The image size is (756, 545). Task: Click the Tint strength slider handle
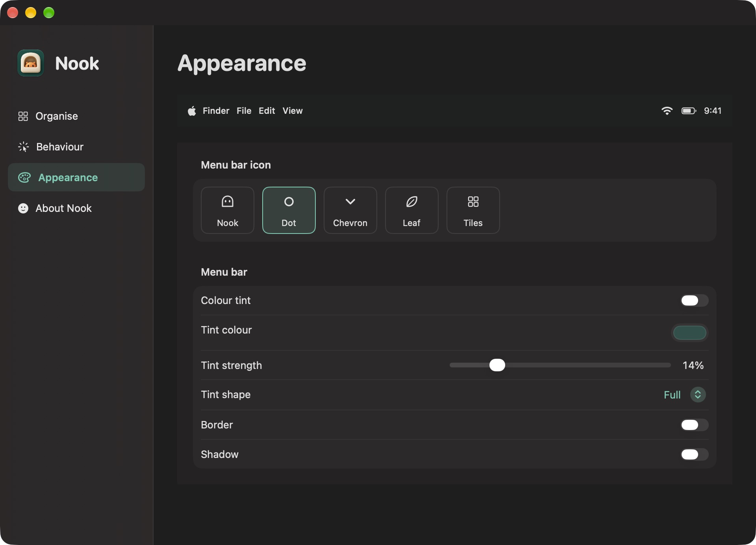497,365
